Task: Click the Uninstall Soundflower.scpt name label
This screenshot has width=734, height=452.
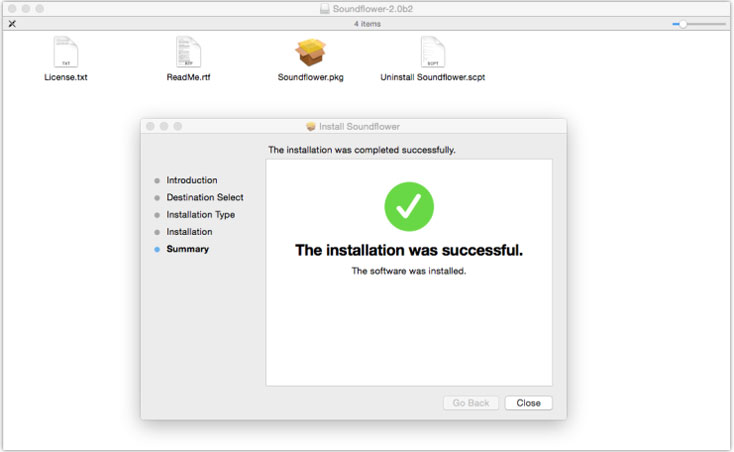Action: [x=433, y=77]
